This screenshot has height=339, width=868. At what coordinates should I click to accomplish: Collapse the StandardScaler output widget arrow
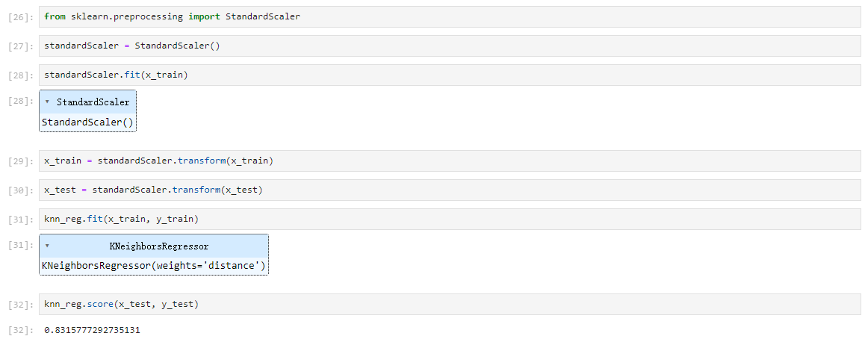point(47,102)
